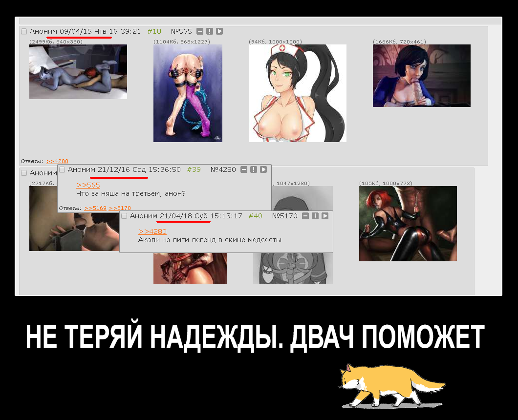Viewport: 518px width, 420px height.
Task: Check the box of post №5170
Action: click(x=124, y=216)
